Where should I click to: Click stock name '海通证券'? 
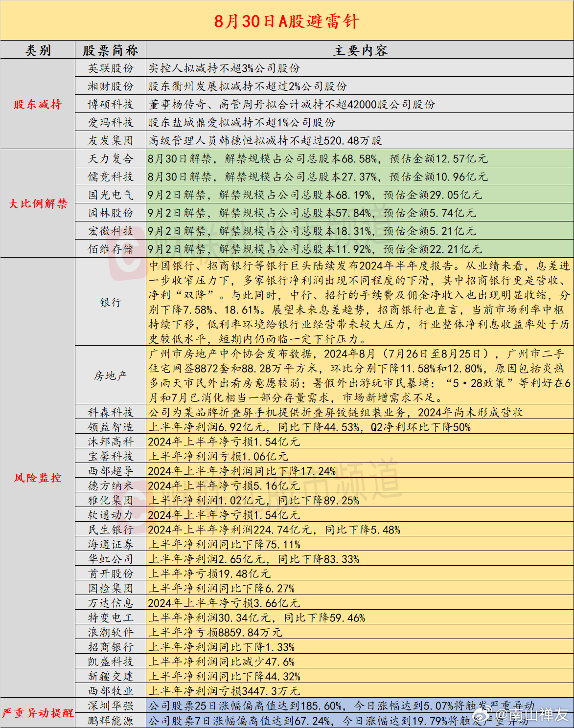[111, 544]
